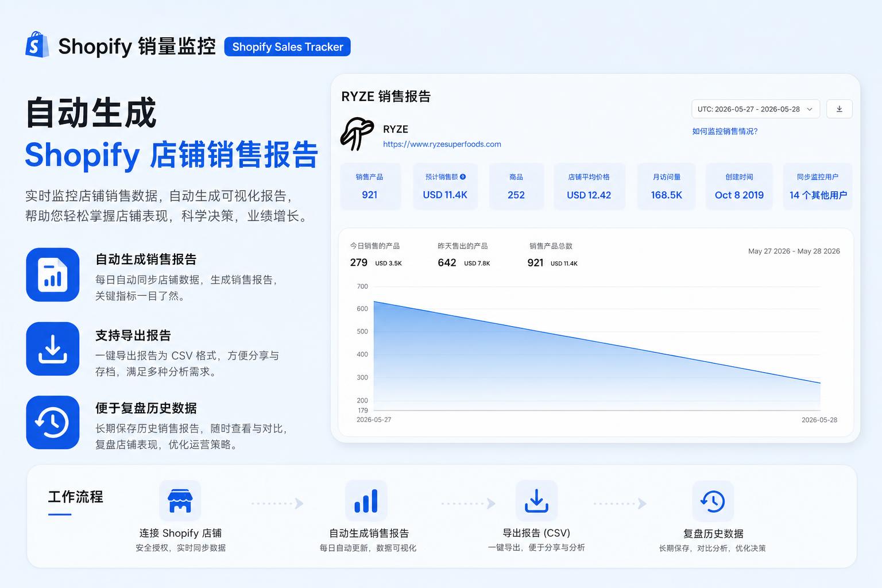The width and height of the screenshot is (882, 588).
Task: Click the 179 y-axis label
Action: (363, 411)
